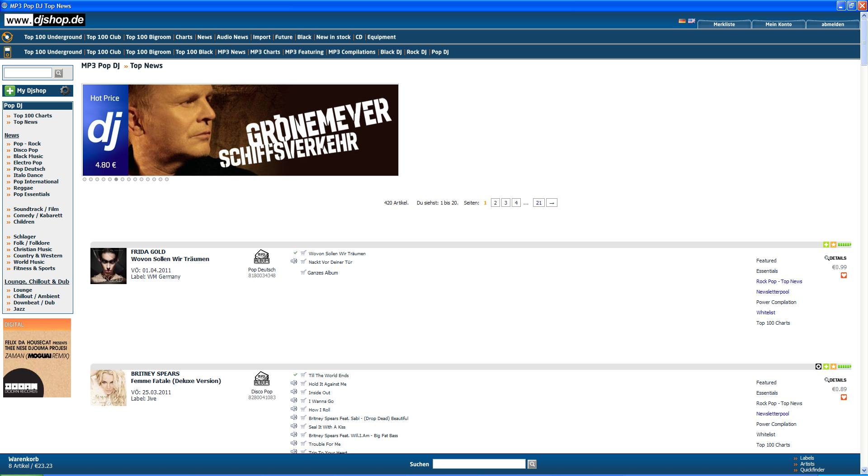Play preview of Nackt Vor Deiner Tür
The width and height of the screenshot is (868, 476).
click(x=294, y=261)
